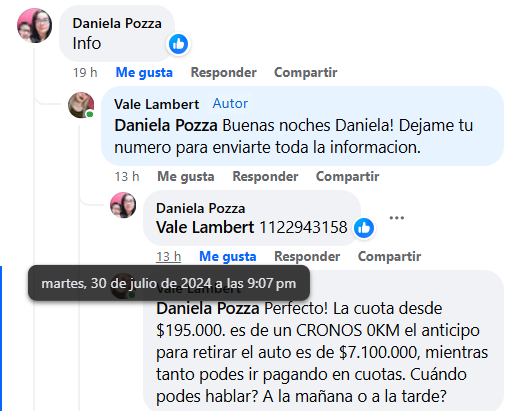Click the like reaction icon on phone number reply
This screenshot has height=411, width=508.
point(364,228)
